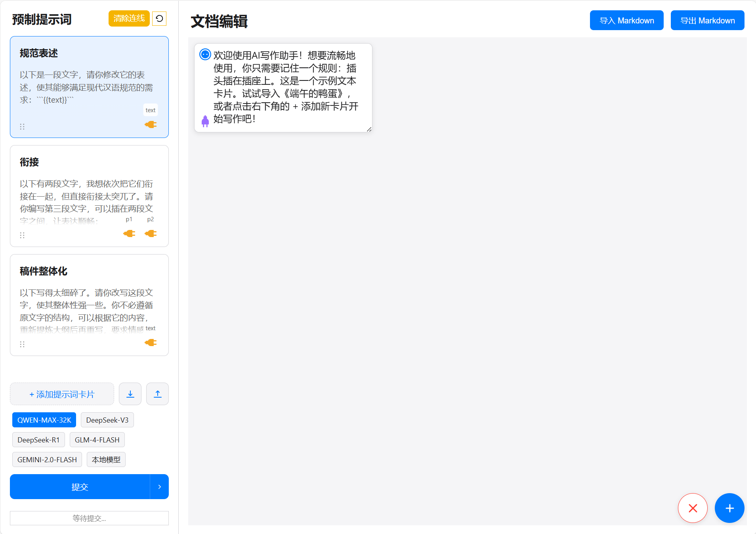Add new card with blue plus button
The height and width of the screenshot is (534, 756).
tap(729, 508)
